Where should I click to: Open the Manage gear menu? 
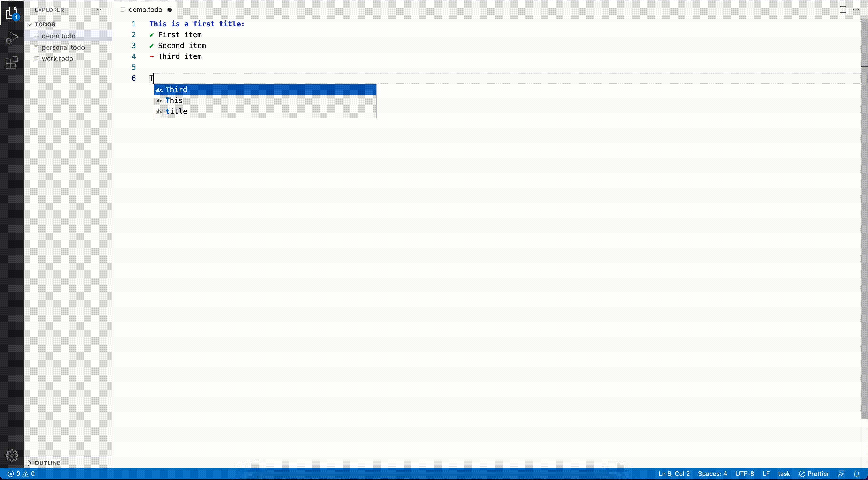click(x=12, y=455)
